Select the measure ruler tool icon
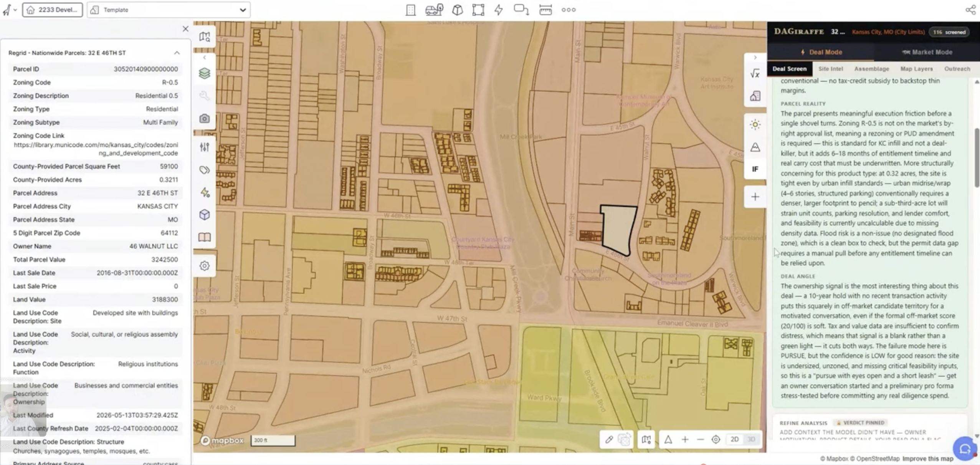The image size is (980, 465). (545, 10)
